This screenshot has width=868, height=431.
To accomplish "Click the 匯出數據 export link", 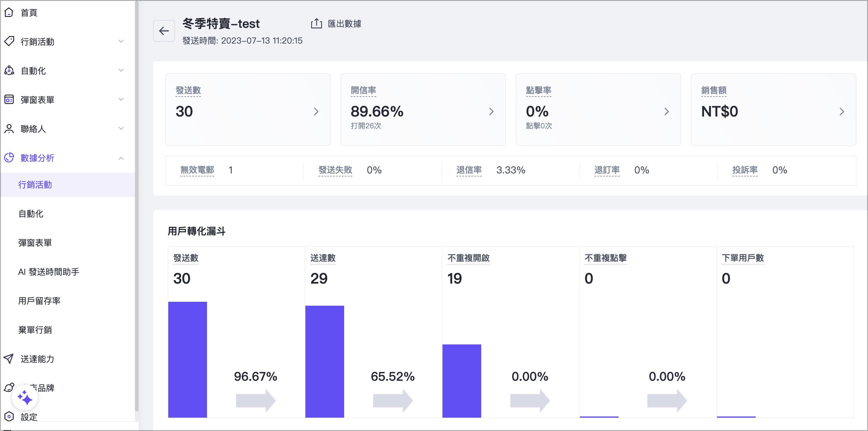I will (344, 24).
